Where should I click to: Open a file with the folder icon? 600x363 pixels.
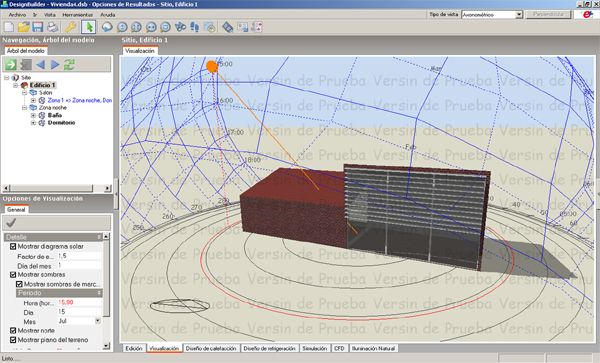[x=23, y=27]
